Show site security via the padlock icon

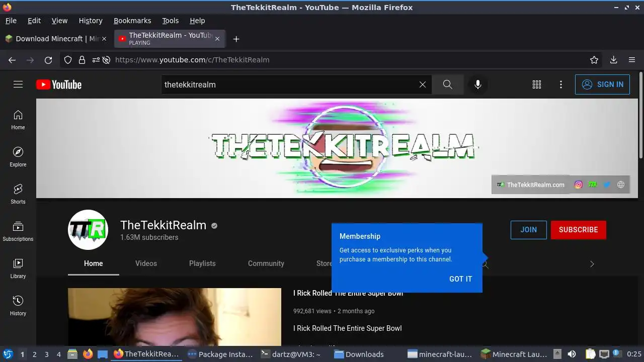point(82,60)
